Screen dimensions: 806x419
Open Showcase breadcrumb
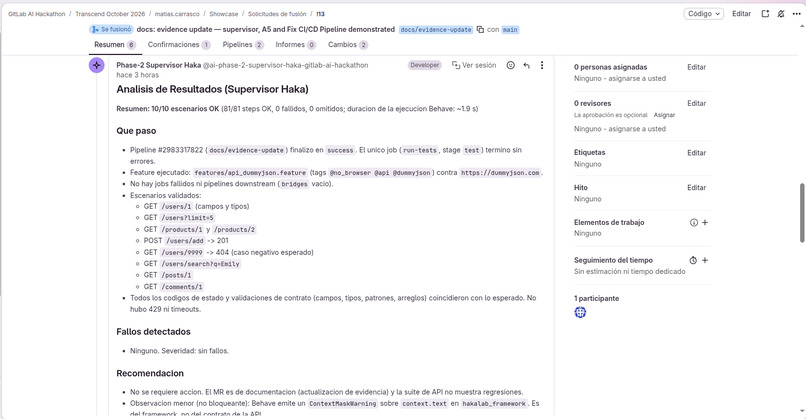pyautogui.click(x=224, y=14)
